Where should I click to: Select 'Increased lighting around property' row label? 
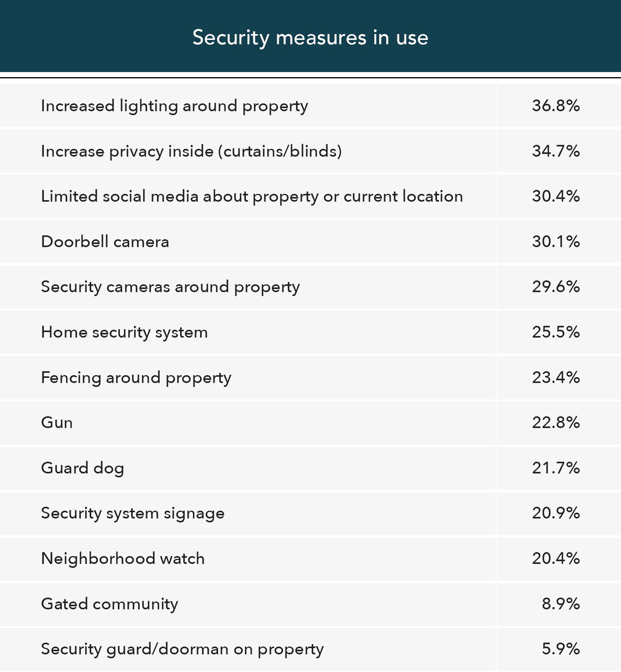175,106
